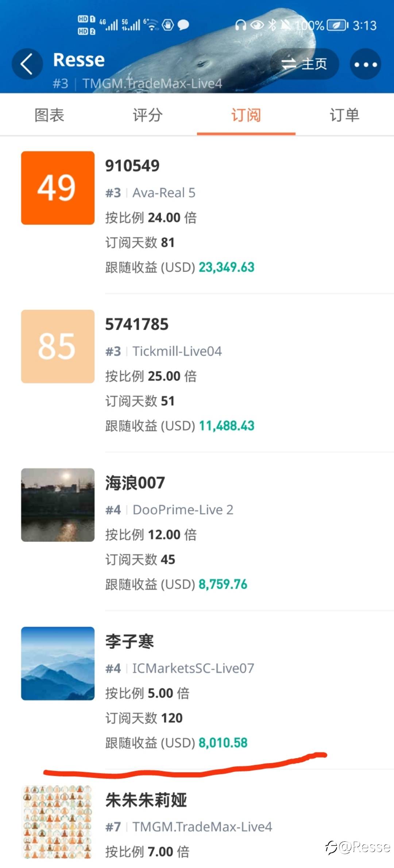Open subscriber 5741785 profile name
The image size is (394, 868).
(x=137, y=324)
